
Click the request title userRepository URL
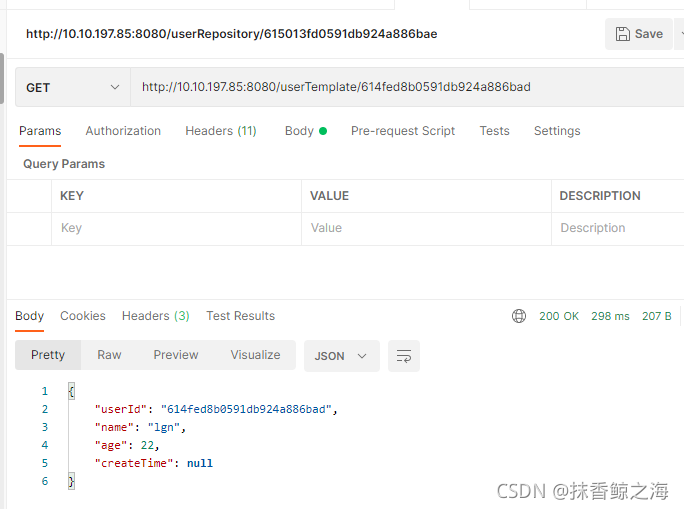(232, 34)
